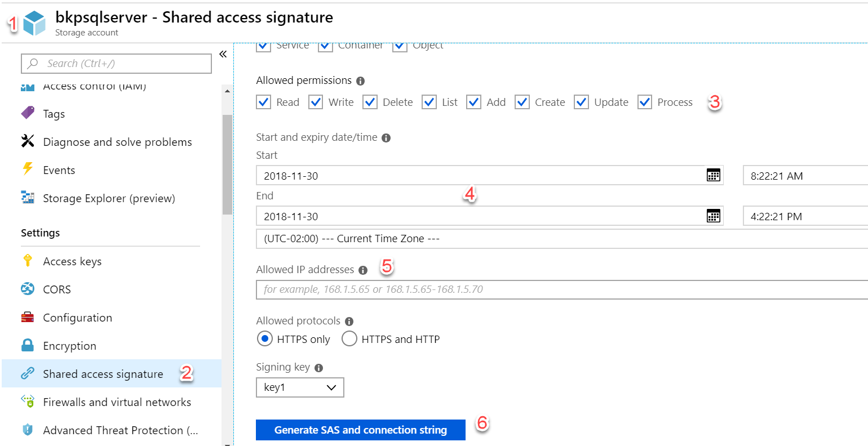Screen dimensions: 868x446
Task: Open Firewalls and virtual networks settings
Action: click(117, 402)
